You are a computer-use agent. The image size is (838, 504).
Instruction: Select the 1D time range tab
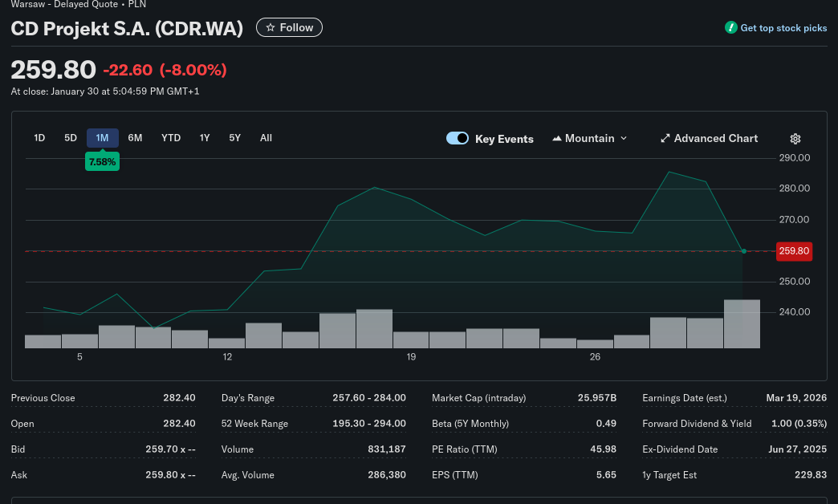tap(39, 138)
